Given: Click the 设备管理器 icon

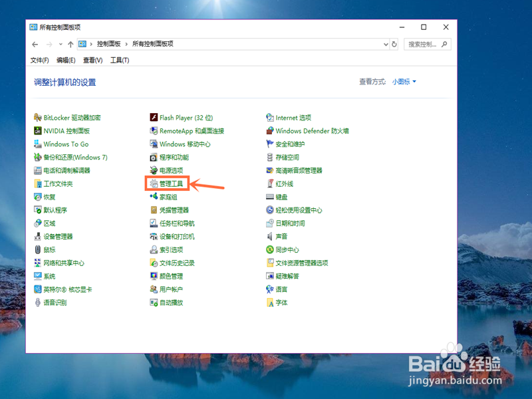Looking at the screenshot, I should pos(38,237).
